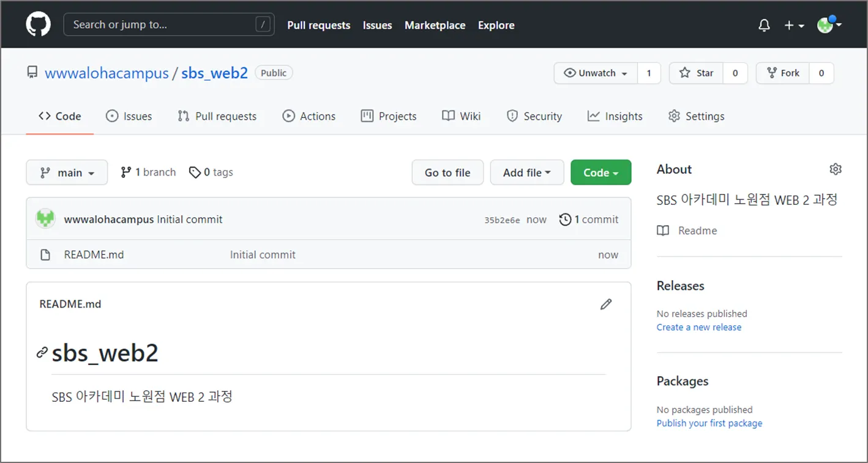
Task: Click Publish your first package link
Action: point(709,423)
